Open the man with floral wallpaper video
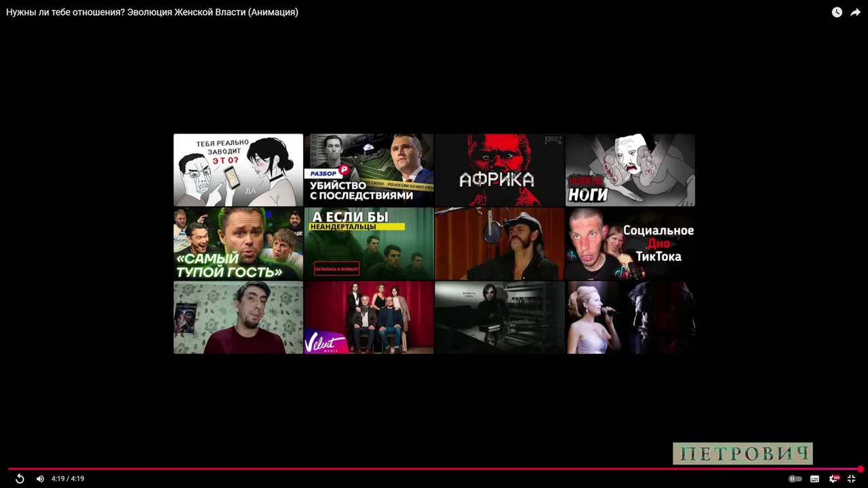868x488 pixels. pyautogui.click(x=238, y=317)
